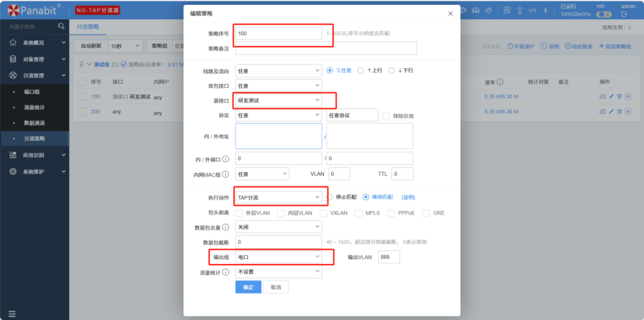Check the 排除应用 checkbox
The image size is (644, 320).
386,116
